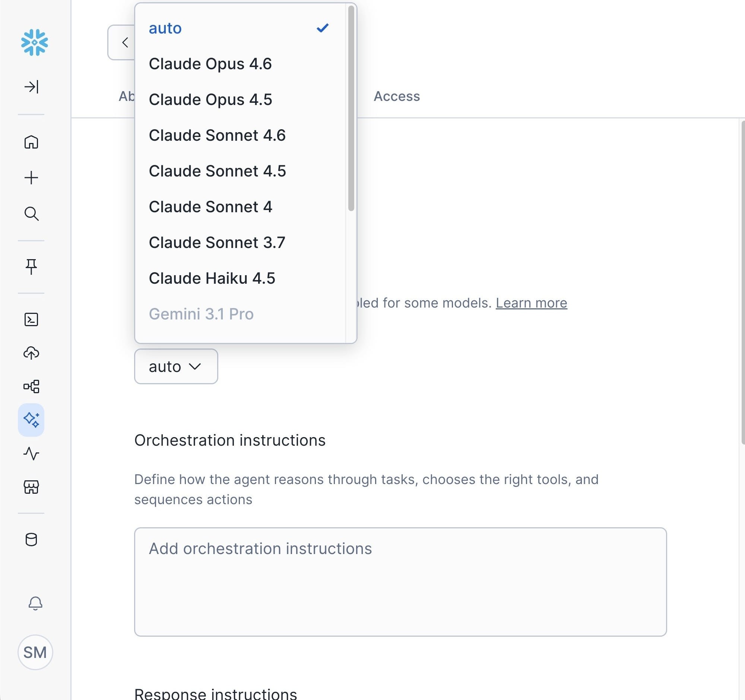This screenshot has width=745, height=700.
Task: Open the Search icon in sidebar
Action: pyautogui.click(x=32, y=214)
